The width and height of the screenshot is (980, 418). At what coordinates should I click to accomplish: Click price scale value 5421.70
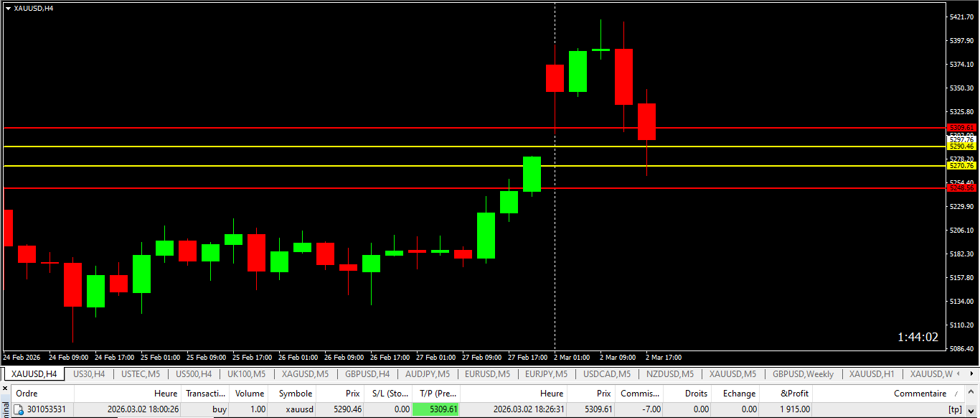click(x=961, y=17)
